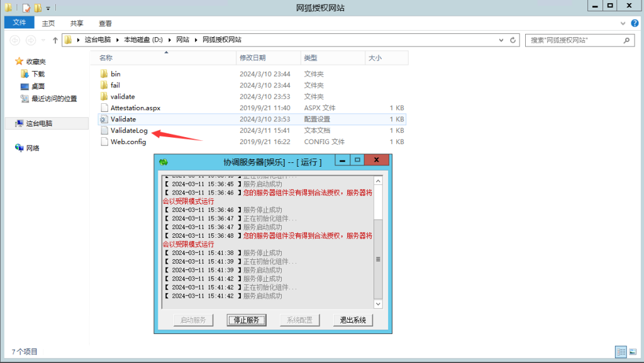Open the bin folder
The height and width of the screenshot is (363, 644).
(115, 74)
